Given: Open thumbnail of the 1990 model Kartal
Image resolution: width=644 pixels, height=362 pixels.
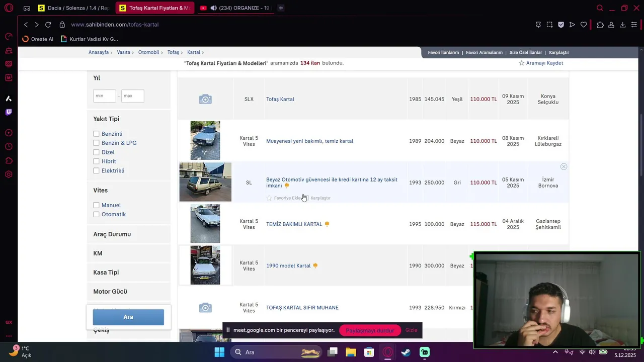Looking at the screenshot, I should (x=205, y=265).
